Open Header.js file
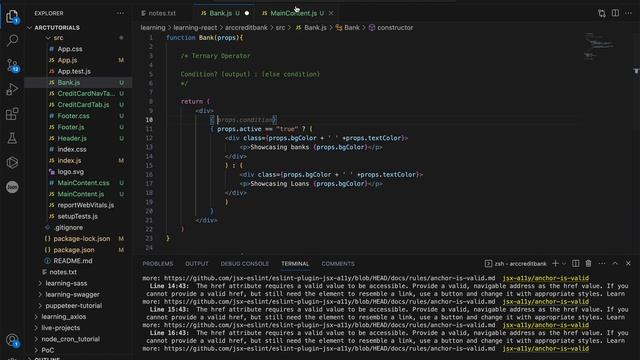 pos(72,138)
